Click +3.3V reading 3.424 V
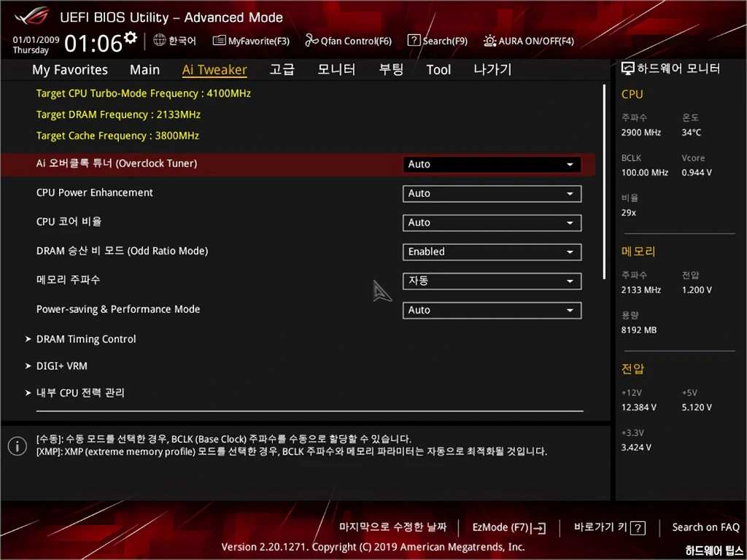The height and width of the screenshot is (560, 747). (636, 448)
